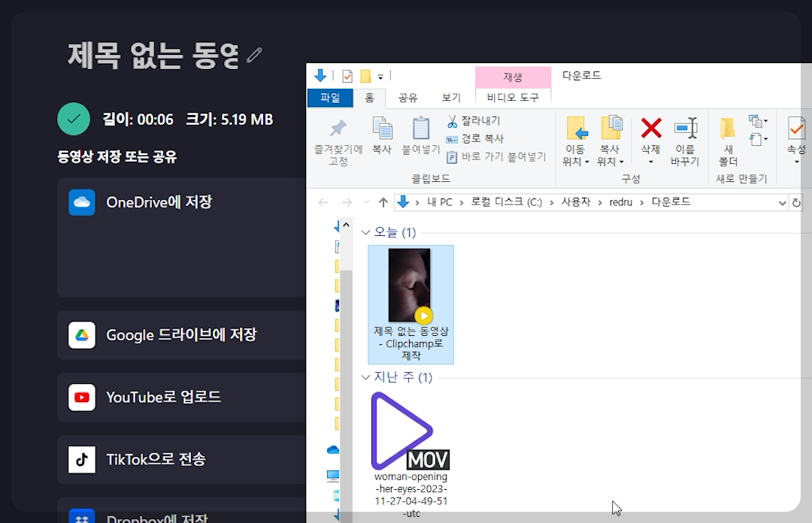This screenshot has width=812, height=523.
Task: Navigate forward with the right arrow
Action: tap(347, 202)
